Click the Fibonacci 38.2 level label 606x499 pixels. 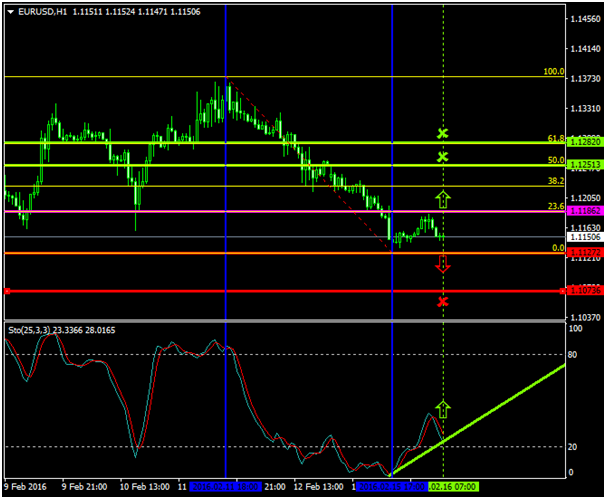(x=556, y=181)
